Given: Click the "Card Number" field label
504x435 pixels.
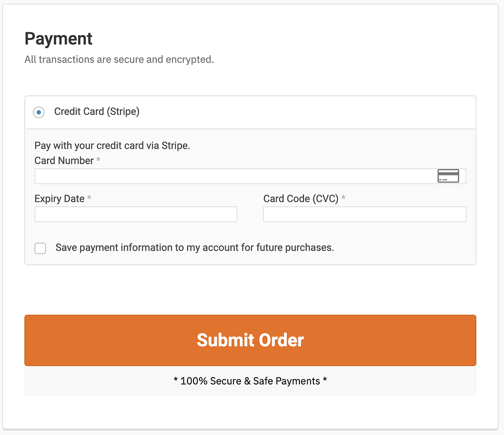Looking at the screenshot, I should tap(64, 161).
